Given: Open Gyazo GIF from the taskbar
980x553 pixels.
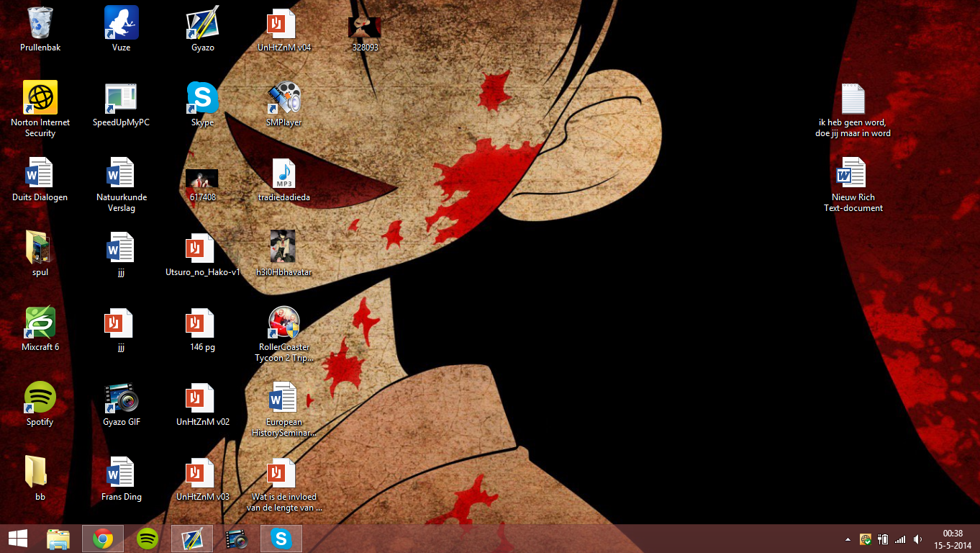Looking at the screenshot, I should pos(237,539).
